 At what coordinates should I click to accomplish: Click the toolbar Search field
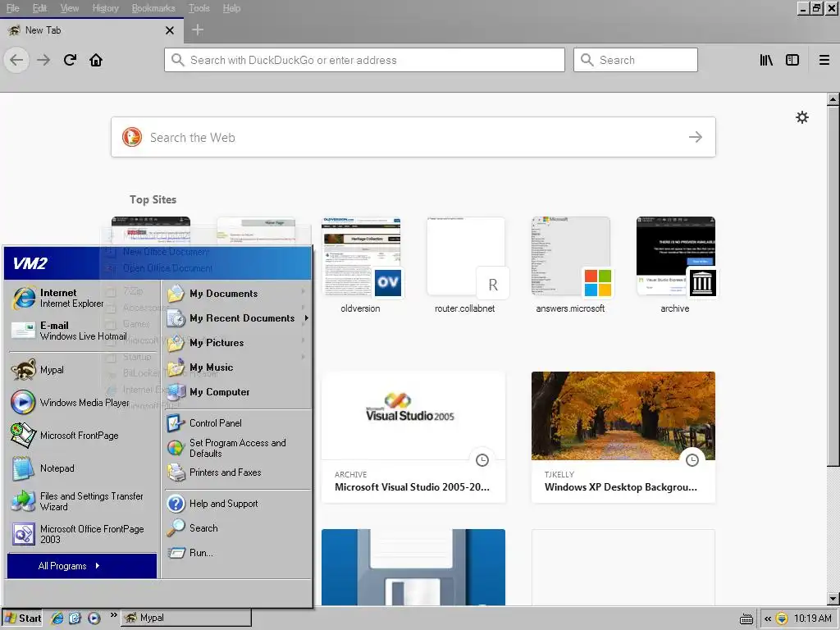click(x=636, y=60)
